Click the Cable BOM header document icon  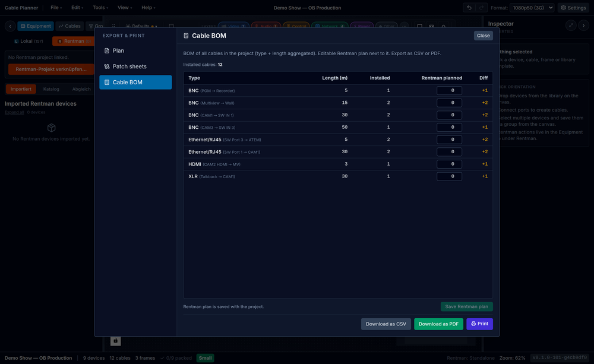point(186,36)
